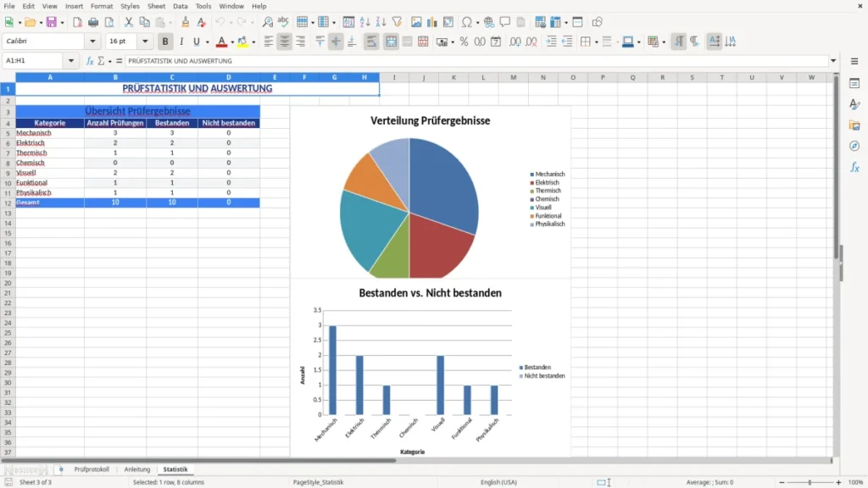The image size is (868, 488).
Task: Click the formula input line
Action: tap(476, 61)
